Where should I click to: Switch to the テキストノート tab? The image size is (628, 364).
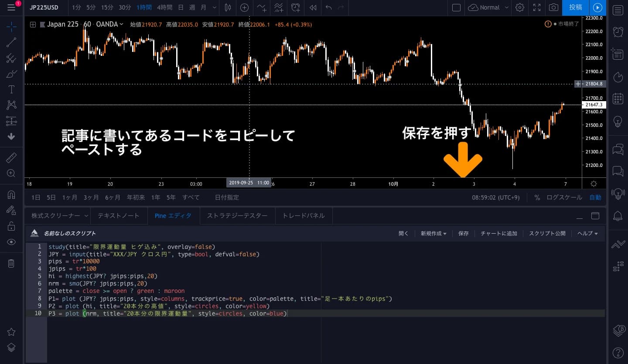[119, 215]
